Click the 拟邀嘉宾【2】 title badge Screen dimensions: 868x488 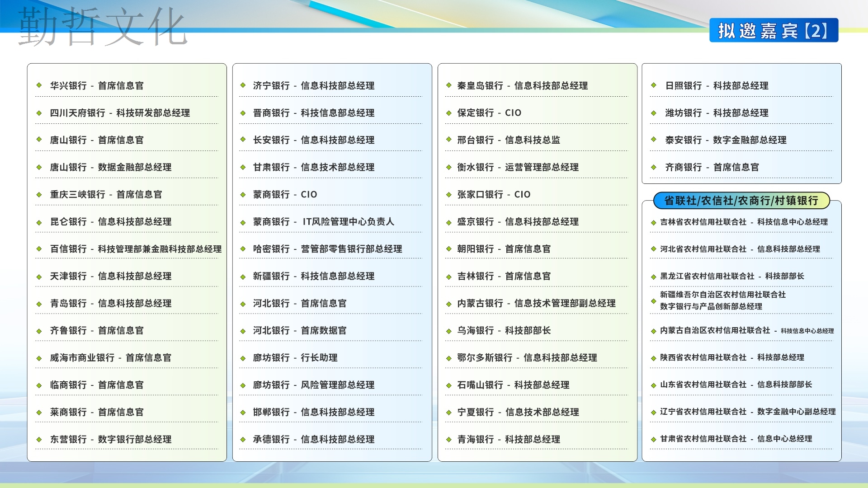click(774, 30)
